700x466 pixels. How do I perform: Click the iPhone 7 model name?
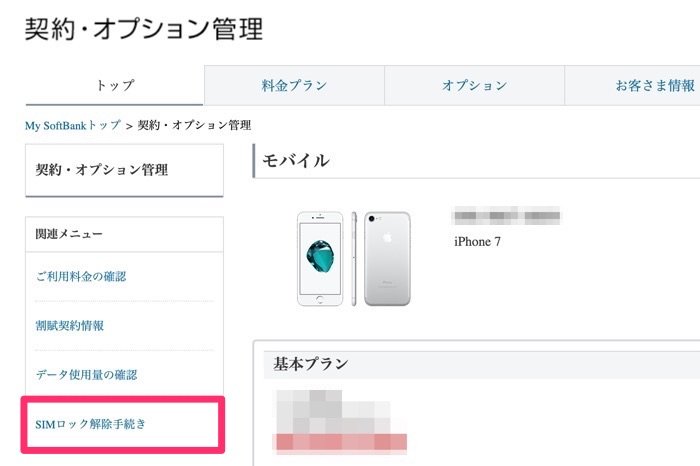[477, 241]
